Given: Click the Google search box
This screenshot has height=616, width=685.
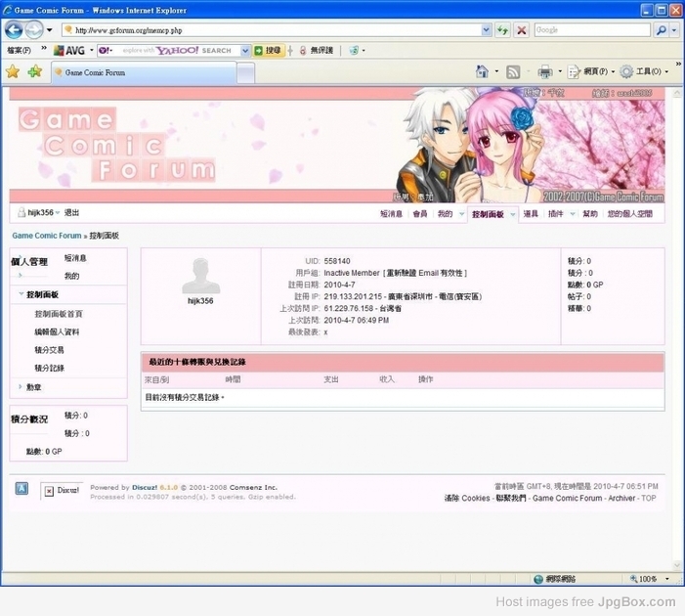Looking at the screenshot, I should [x=592, y=30].
